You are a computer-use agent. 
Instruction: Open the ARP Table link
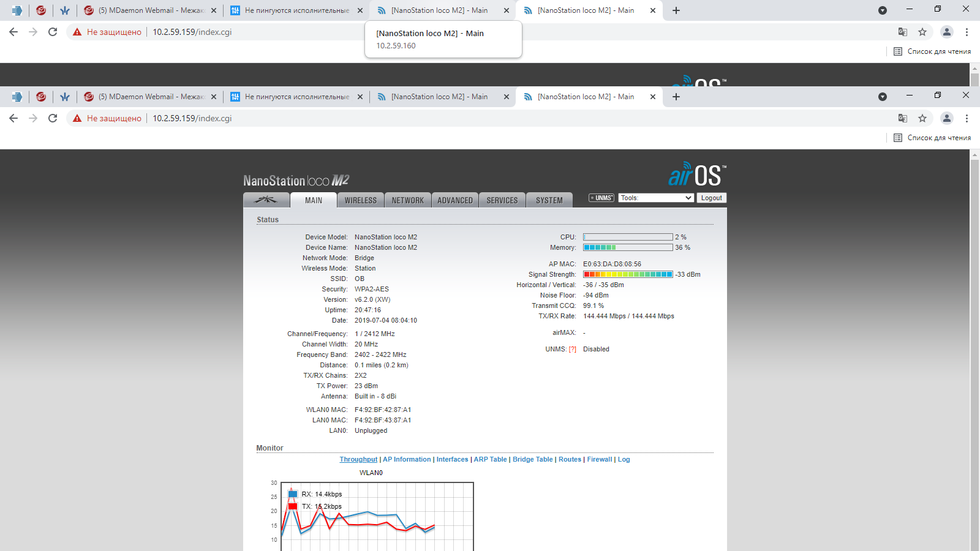coord(490,460)
